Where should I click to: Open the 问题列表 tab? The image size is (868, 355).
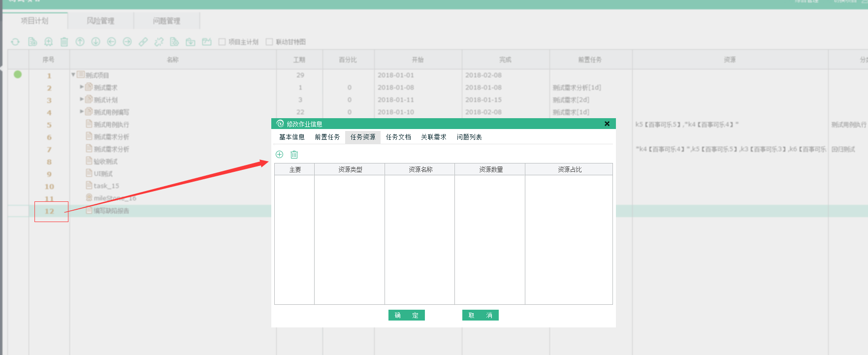pyautogui.click(x=469, y=137)
